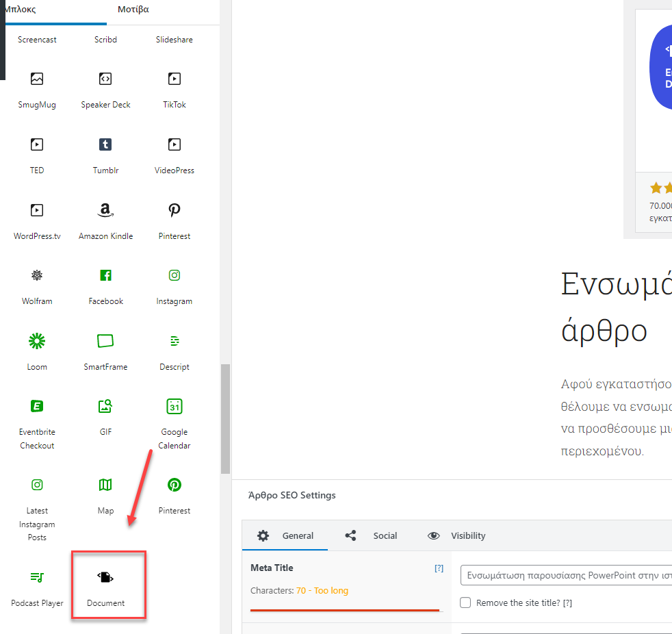Insert the SmugMug embed block
Image resolution: width=672 pixels, height=634 pixels.
point(37,90)
